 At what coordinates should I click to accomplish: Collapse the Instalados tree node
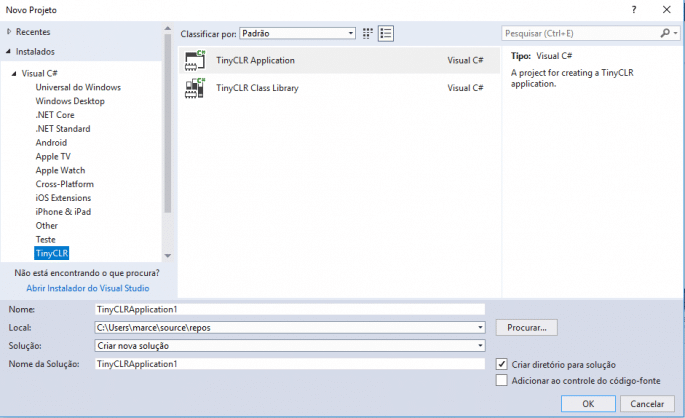8,52
